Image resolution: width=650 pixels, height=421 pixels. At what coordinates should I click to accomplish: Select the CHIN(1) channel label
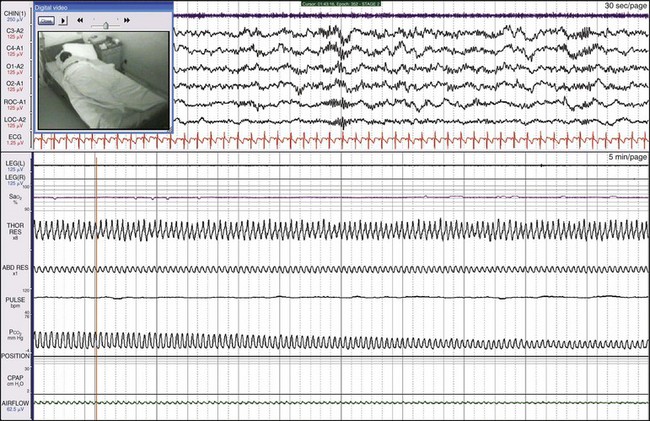tap(16, 14)
